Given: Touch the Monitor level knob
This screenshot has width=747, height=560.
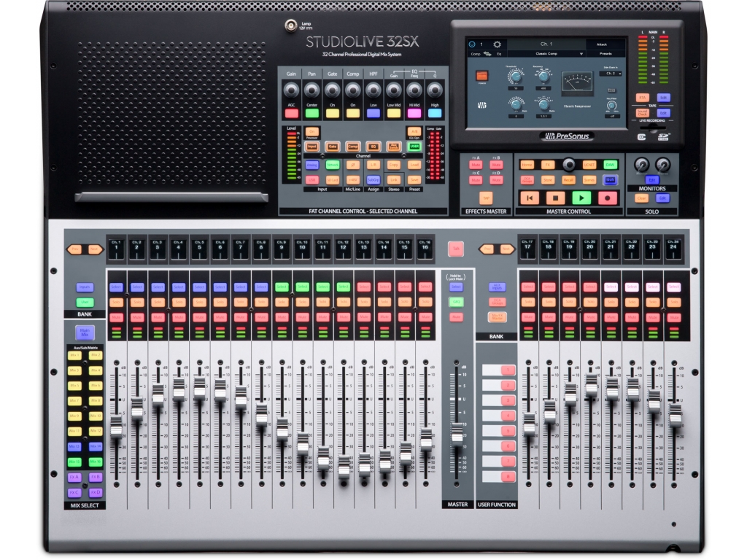Looking at the screenshot, I should [642, 166].
